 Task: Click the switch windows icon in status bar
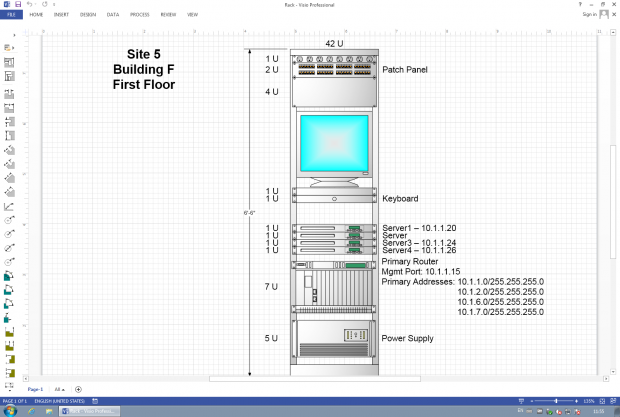[612, 401]
